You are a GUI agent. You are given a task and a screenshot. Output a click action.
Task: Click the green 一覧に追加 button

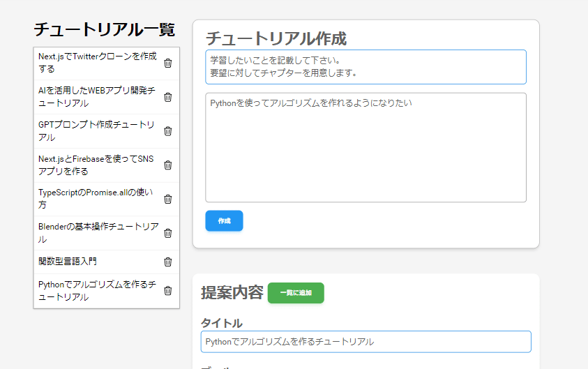[x=296, y=293]
